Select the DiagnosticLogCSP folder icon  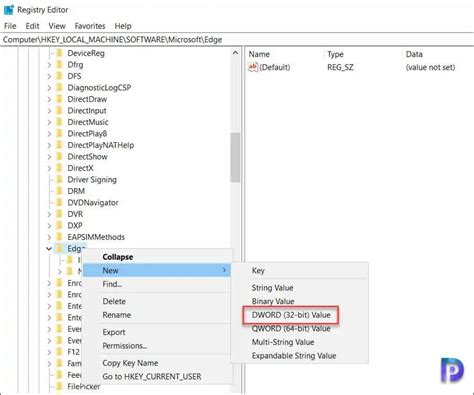coord(59,87)
